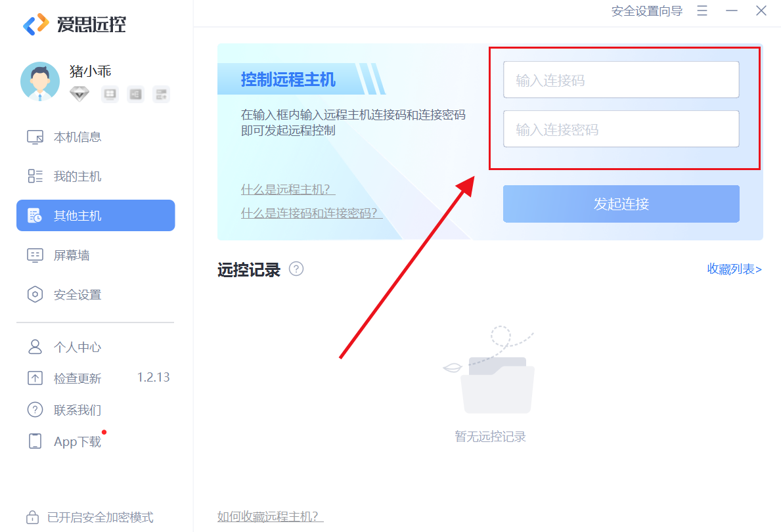Viewport: 781px width, 532px height.
Task: Click the version number 1.2.13
Action: coord(154,378)
